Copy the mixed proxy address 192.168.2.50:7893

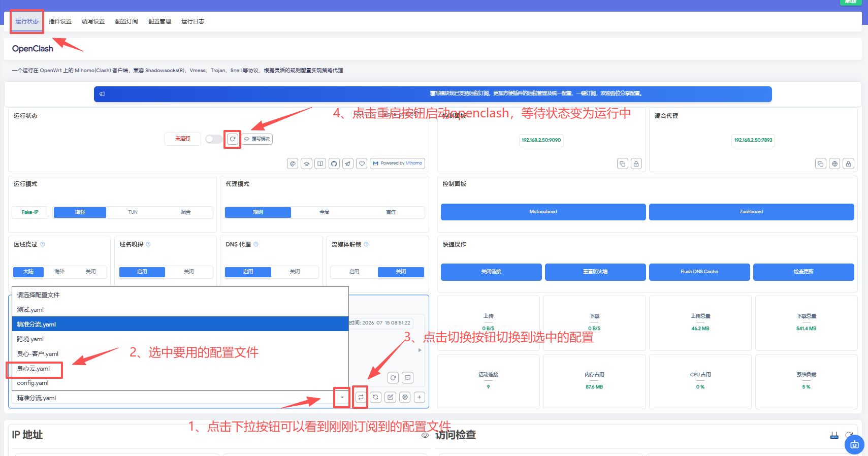pyautogui.click(x=821, y=164)
